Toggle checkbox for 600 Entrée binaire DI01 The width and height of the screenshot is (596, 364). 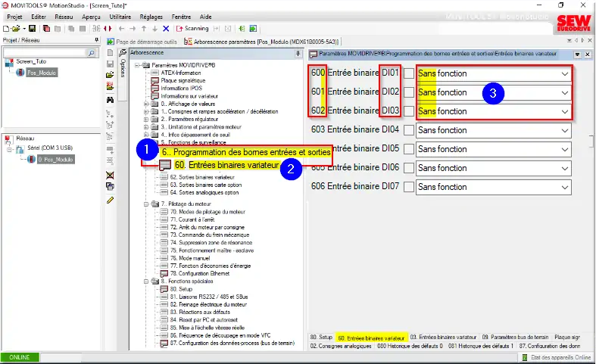(409, 73)
